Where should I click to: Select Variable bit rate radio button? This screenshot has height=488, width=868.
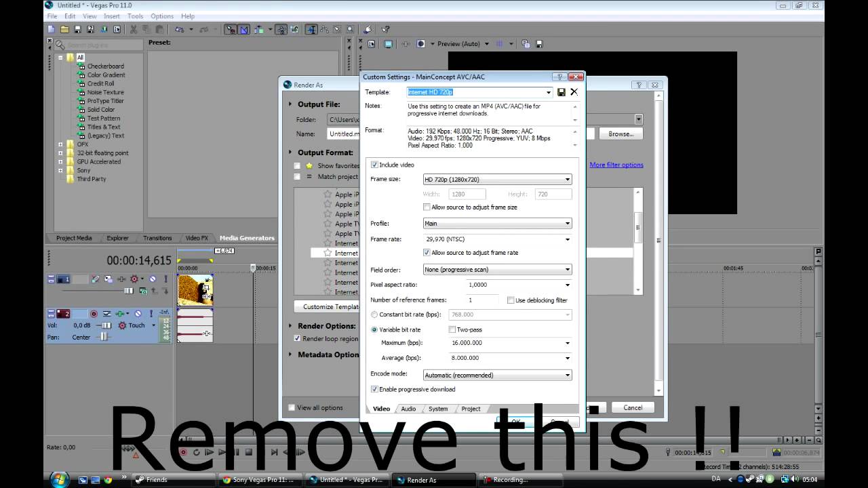click(374, 329)
